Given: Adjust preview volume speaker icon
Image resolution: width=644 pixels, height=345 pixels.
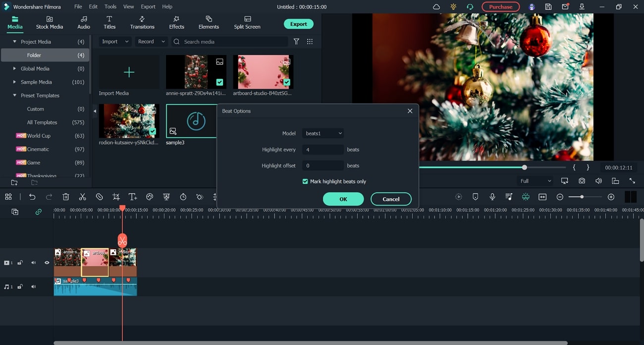Looking at the screenshot, I should (x=598, y=181).
